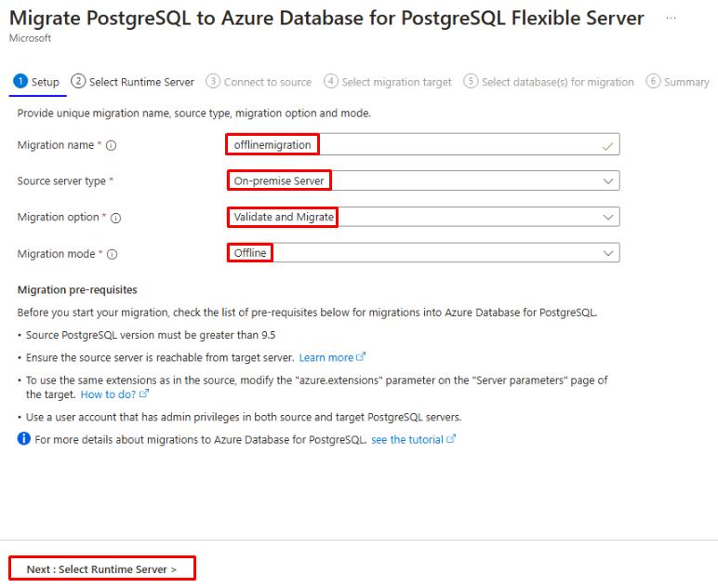Go to Select database(s) for migration step

point(549,83)
